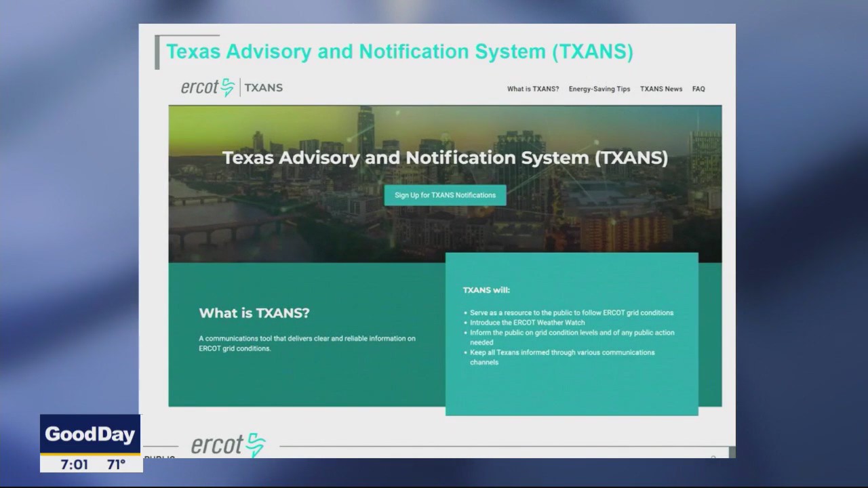
Task: Click the TXANS wordmark beside the ercot logo
Action: (x=263, y=87)
